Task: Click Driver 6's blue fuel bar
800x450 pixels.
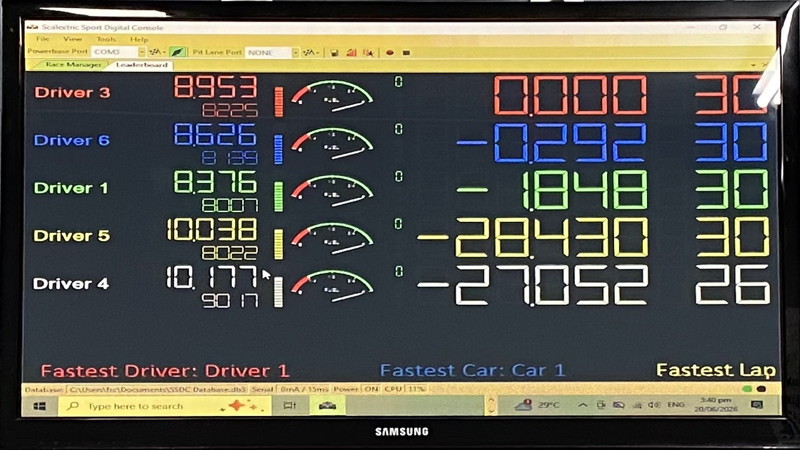Action: coord(278,149)
